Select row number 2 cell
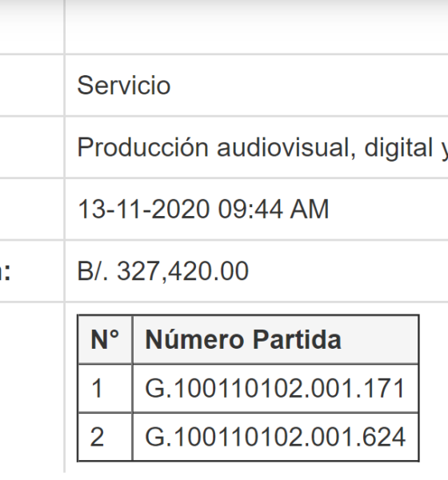Viewport: 448px width, 480px height. 105,437
